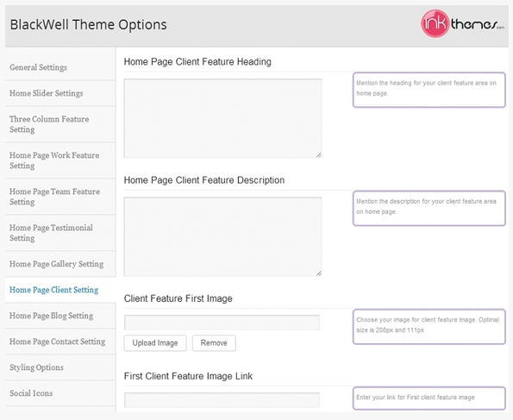Go to Styling Options
The height and width of the screenshot is (420, 513).
click(x=60, y=367)
